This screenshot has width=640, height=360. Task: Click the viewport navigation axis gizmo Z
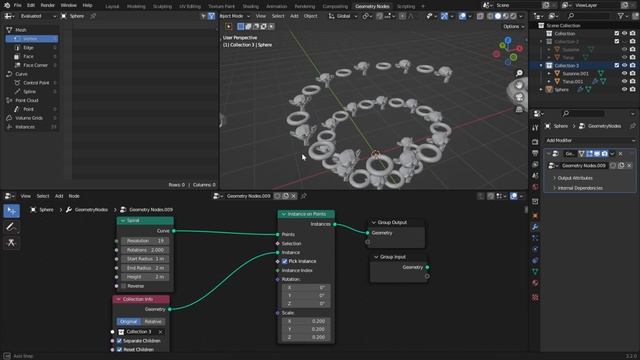point(508,40)
